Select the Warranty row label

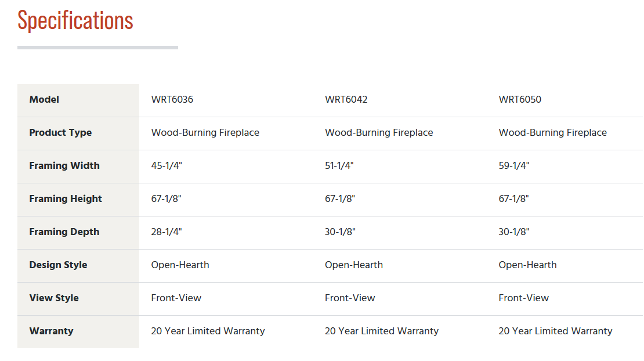pyautogui.click(x=51, y=331)
